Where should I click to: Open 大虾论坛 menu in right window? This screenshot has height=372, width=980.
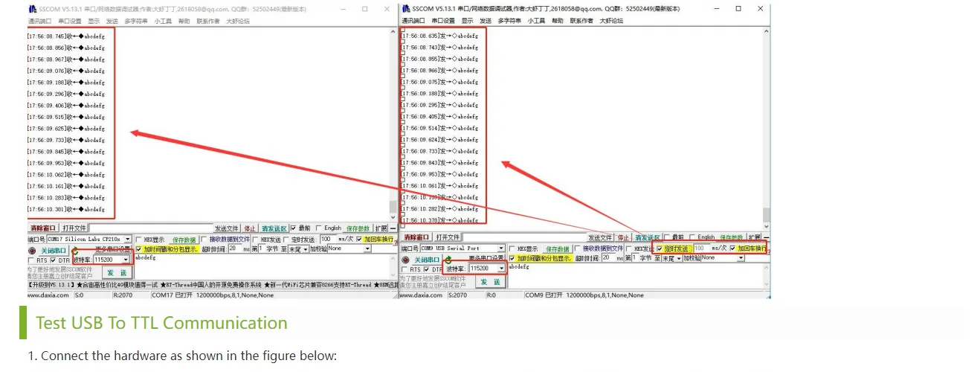[x=611, y=21]
